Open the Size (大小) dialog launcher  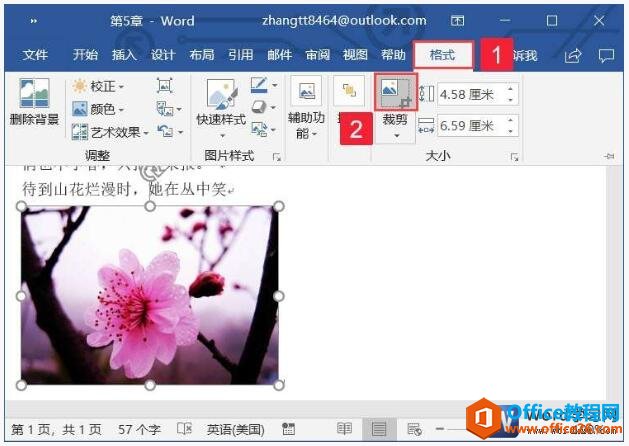click(514, 157)
